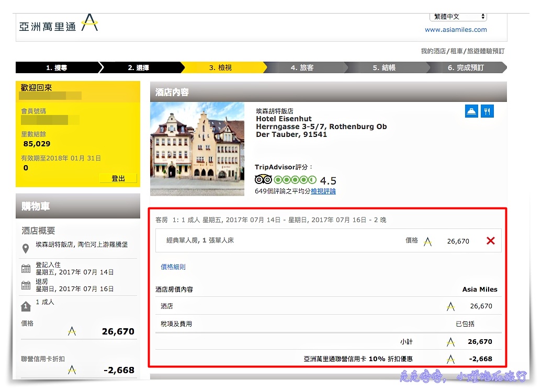Click the 登出 logout button
542x392 pixels.
118,178
